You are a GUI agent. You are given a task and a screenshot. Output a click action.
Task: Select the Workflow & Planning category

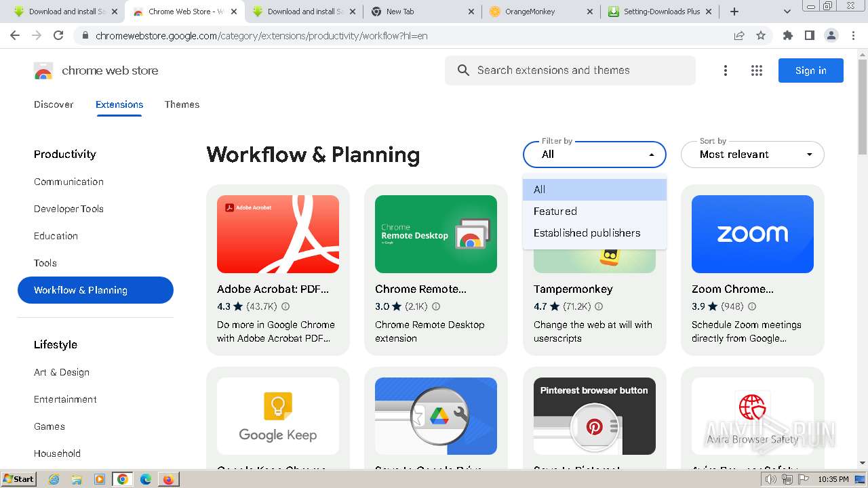point(96,290)
